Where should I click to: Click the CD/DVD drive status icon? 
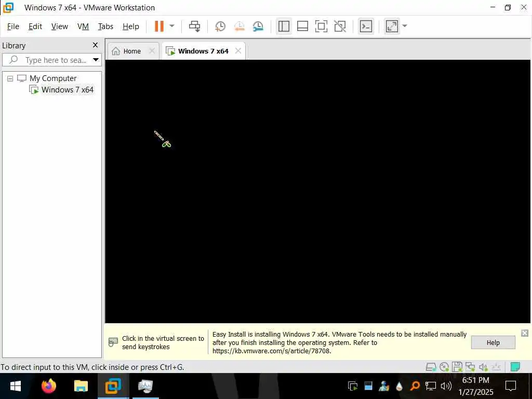[444, 367]
